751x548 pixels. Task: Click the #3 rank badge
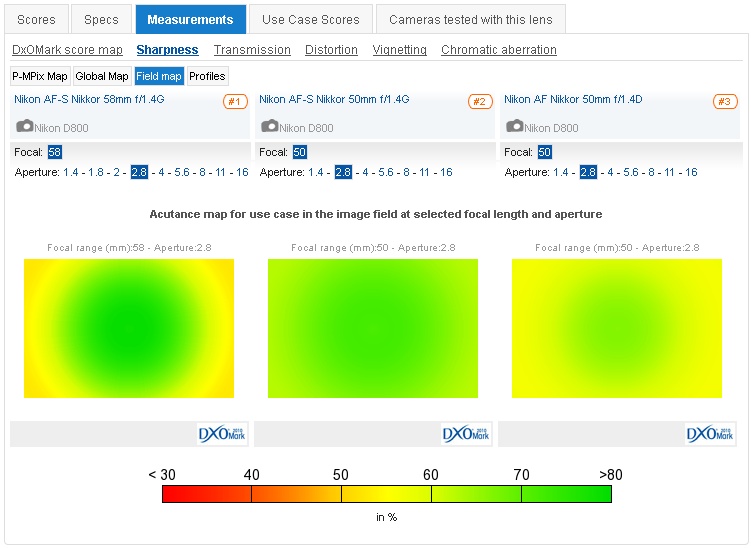click(725, 102)
